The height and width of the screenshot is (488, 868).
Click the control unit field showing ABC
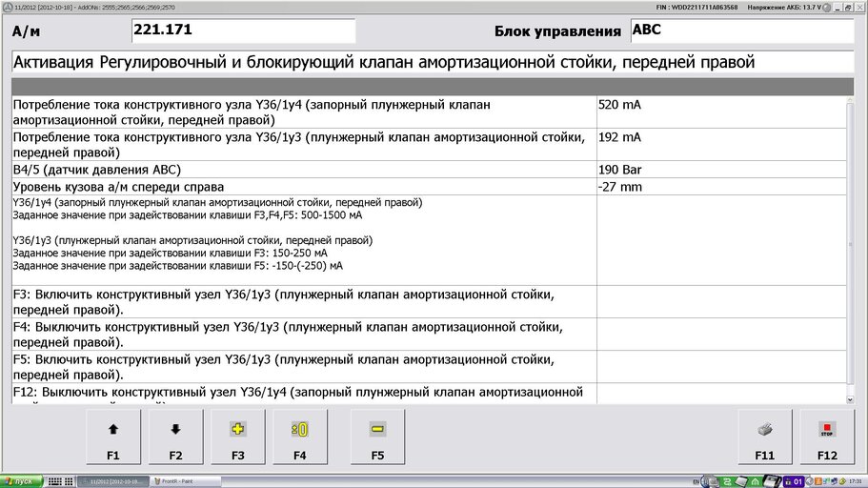741,30
